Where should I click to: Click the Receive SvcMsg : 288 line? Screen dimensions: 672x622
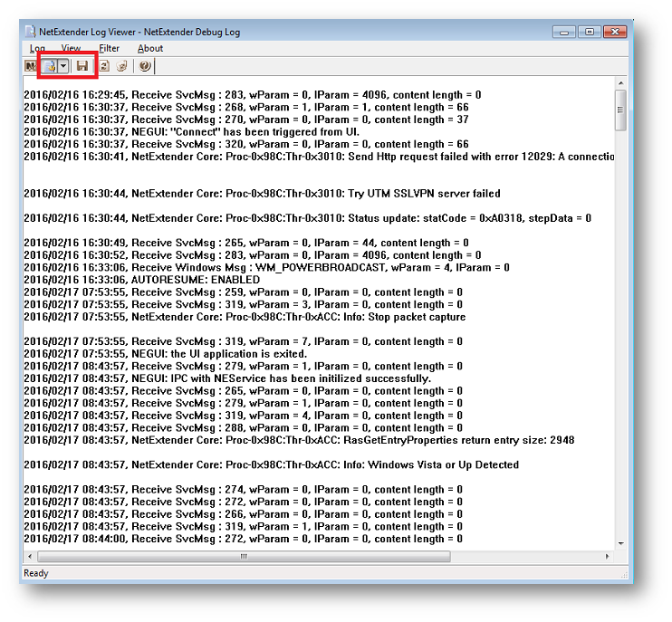tap(243, 428)
